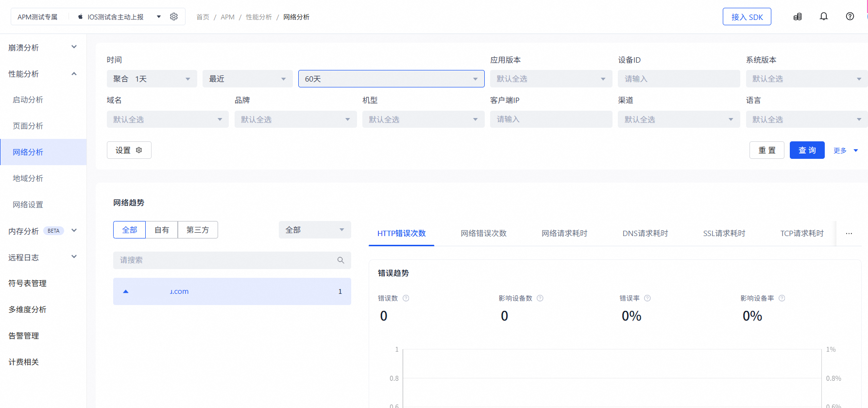Show info tooltip for 影响设备数
868x408 pixels.
[540, 298]
